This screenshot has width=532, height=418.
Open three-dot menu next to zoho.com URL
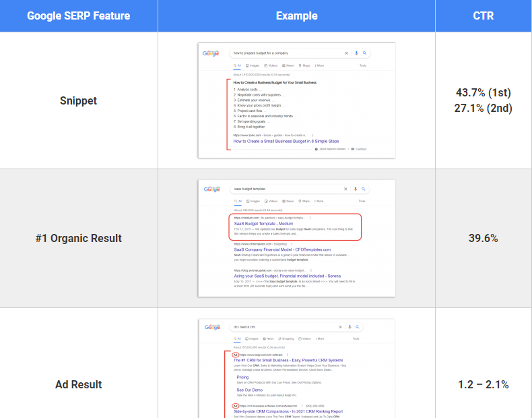click(312, 135)
